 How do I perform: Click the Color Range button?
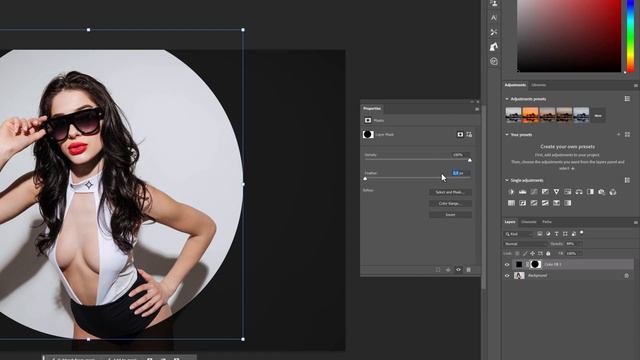pyautogui.click(x=450, y=203)
